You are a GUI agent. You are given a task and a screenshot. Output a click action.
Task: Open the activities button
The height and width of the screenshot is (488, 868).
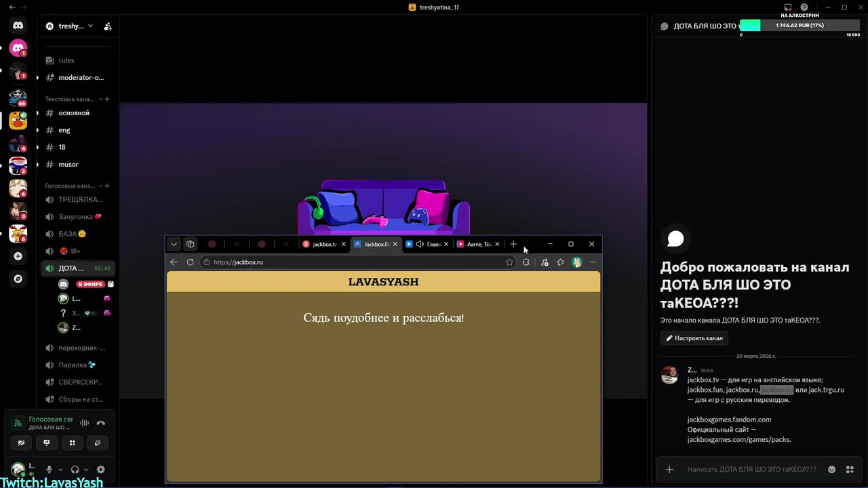pyautogui.click(x=73, y=443)
